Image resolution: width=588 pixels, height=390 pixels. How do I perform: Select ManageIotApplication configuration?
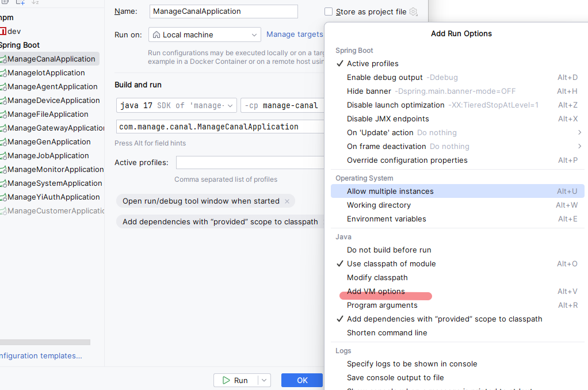coord(46,72)
